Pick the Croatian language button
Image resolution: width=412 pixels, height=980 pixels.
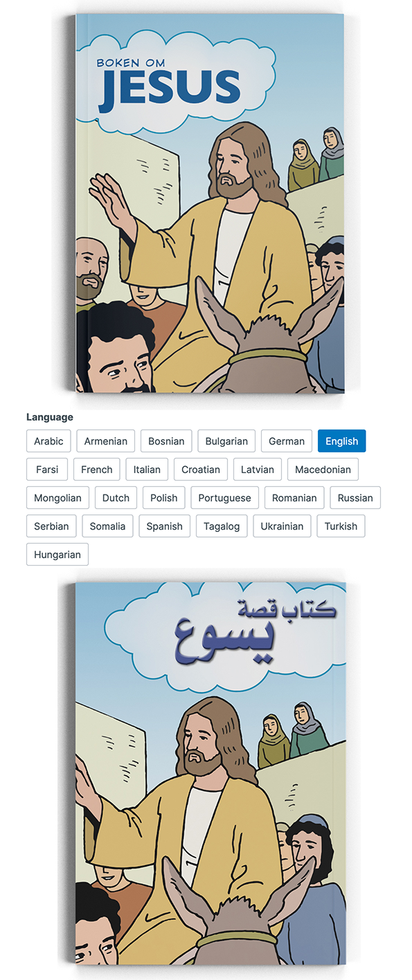201,470
